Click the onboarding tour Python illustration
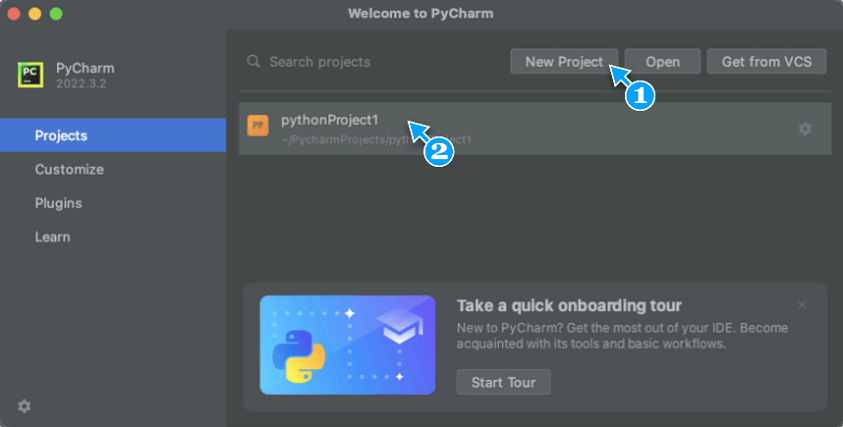Viewport: 843px width, 427px height. [x=347, y=345]
